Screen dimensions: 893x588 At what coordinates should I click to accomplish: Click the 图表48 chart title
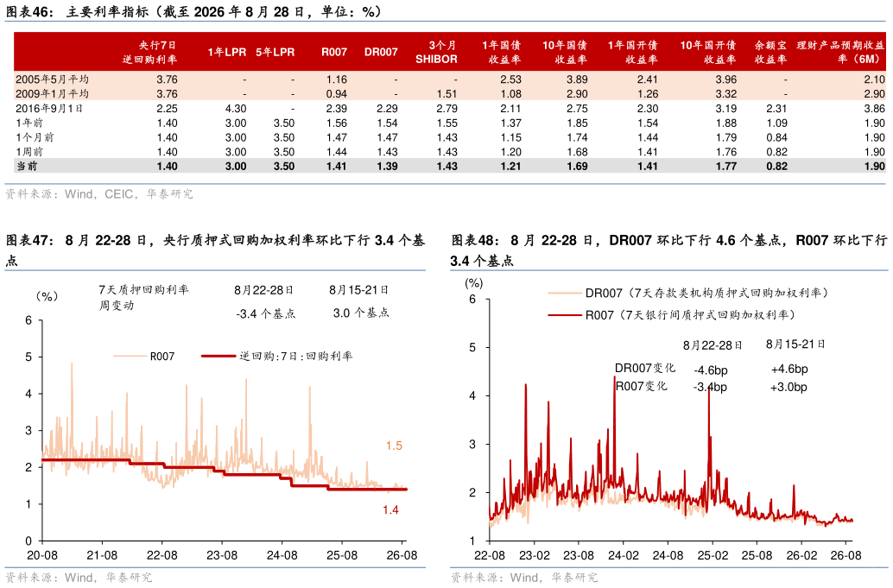point(668,250)
